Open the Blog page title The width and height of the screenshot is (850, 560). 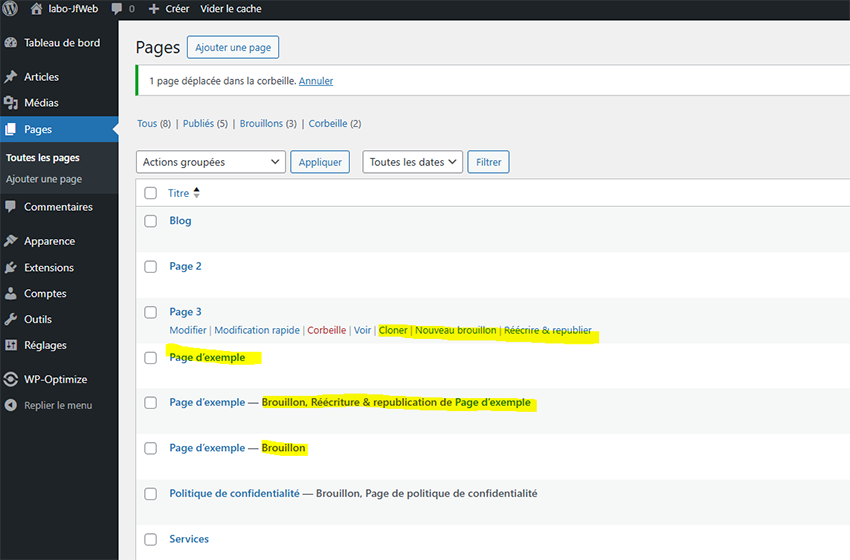pyautogui.click(x=181, y=221)
